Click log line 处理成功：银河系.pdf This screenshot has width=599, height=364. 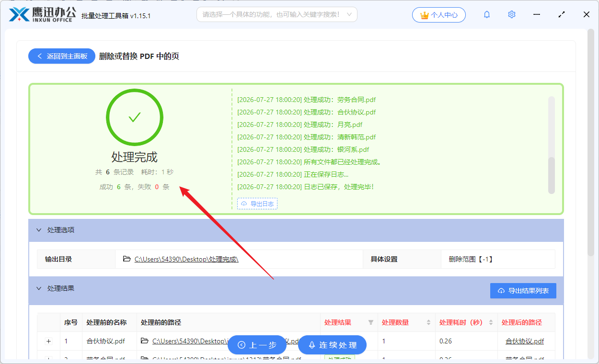[x=303, y=149]
